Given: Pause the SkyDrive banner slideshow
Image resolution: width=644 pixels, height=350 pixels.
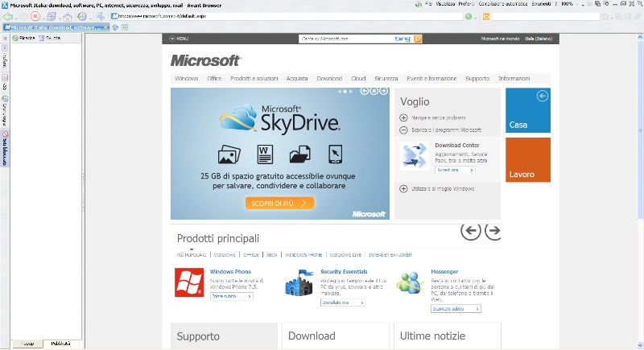Looking at the screenshot, I should (374, 91).
